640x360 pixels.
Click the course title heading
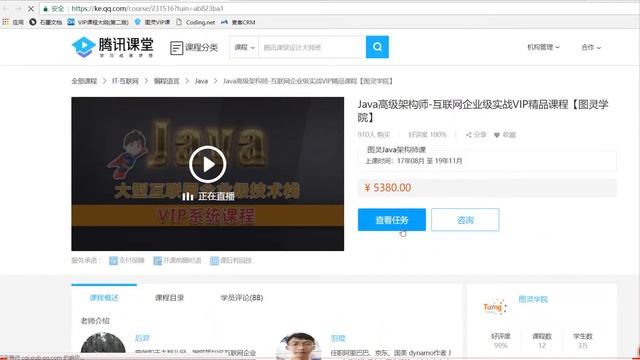pos(483,111)
